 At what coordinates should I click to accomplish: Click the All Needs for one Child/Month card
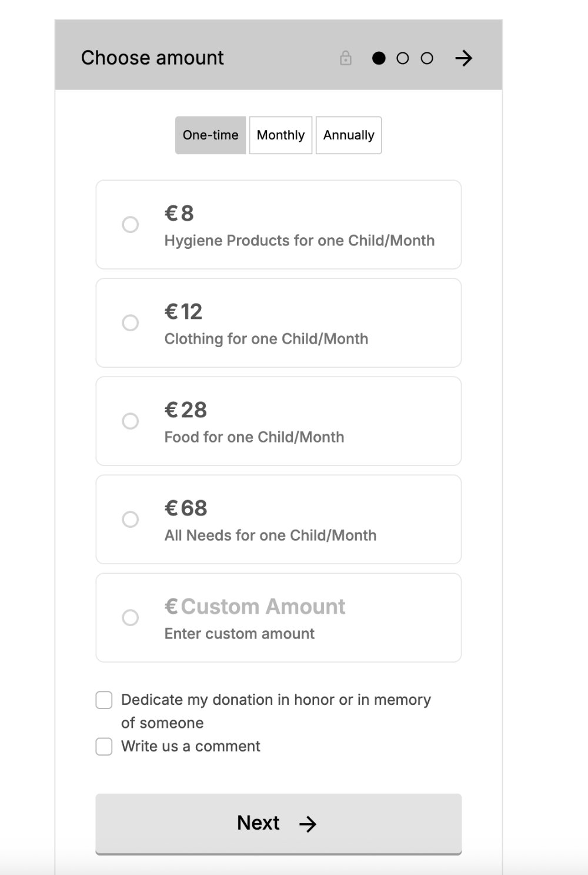tap(279, 520)
